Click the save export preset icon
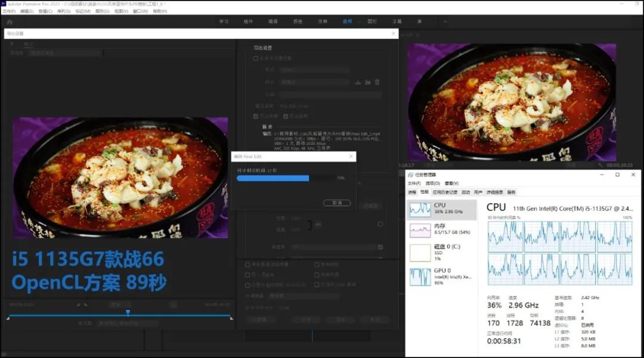The width and height of the screenshot is (644, 358). [358, 82]
